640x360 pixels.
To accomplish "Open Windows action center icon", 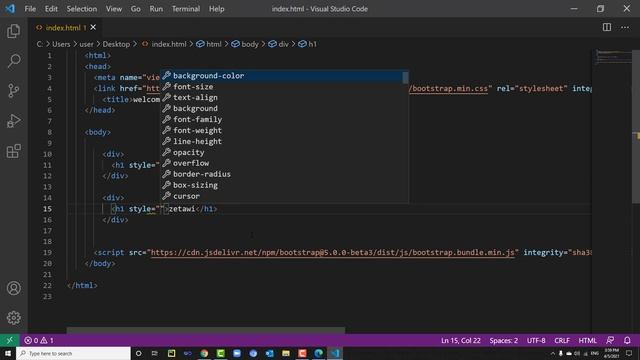I will point(629,353).
